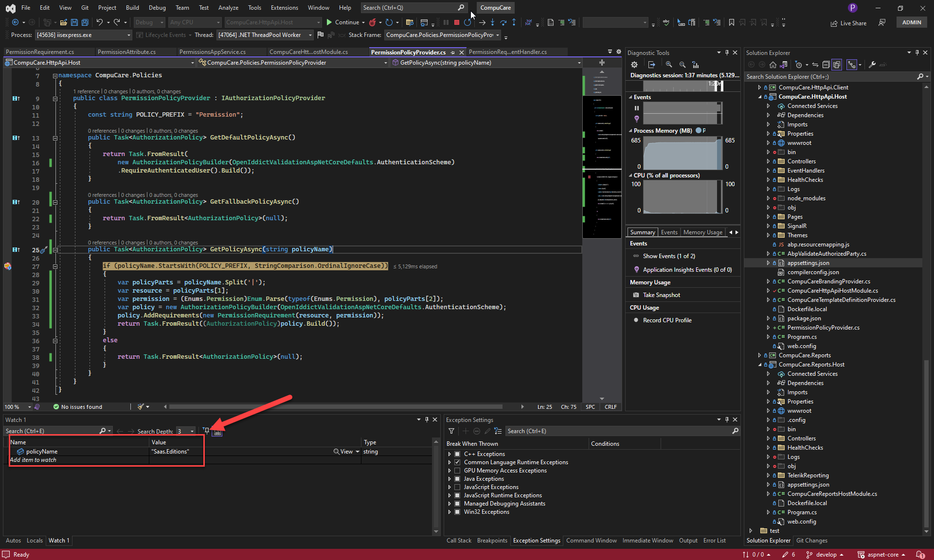Click the Hot Reload flame icon
The height and width of the screenshot is (560, 934).
372,22
